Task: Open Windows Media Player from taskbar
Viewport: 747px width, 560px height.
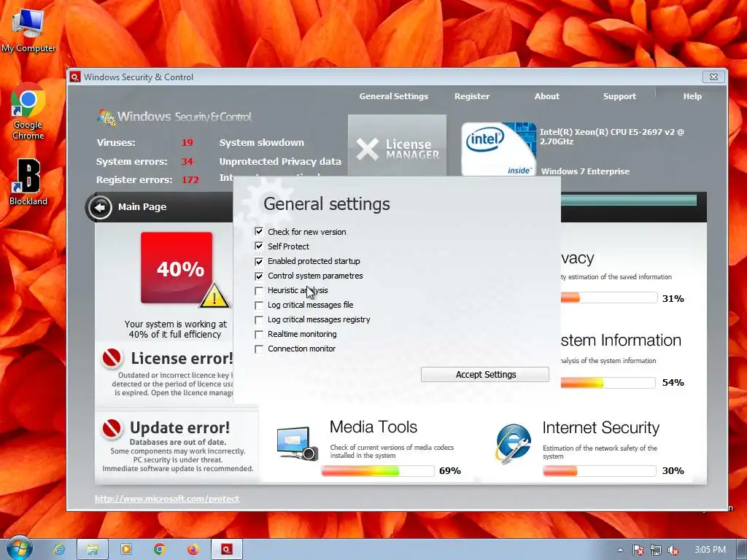Action: 126,549
